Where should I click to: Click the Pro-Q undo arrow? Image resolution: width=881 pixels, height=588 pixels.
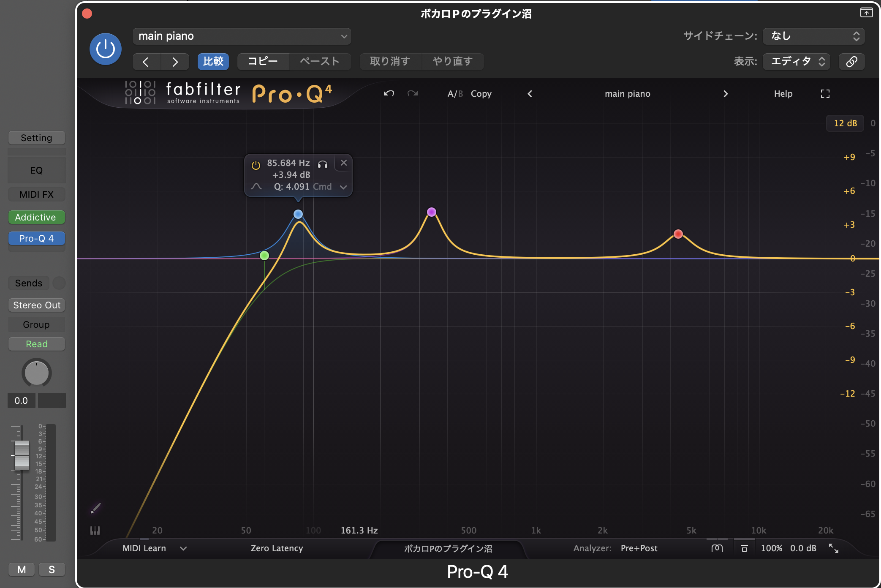(x=389, y=93)
